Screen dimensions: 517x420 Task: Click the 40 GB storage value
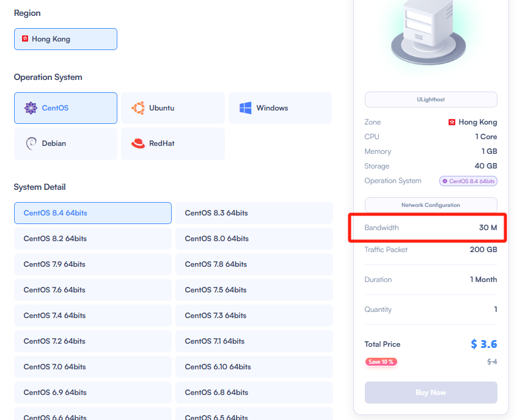[x=486, y=166]
